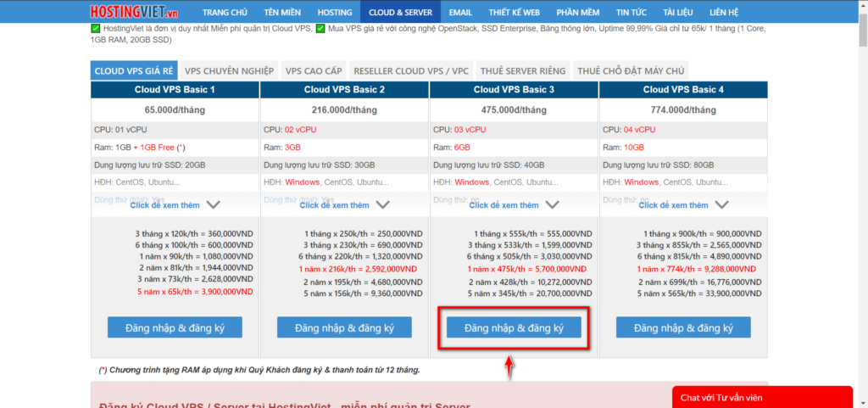This screenshot has width=868, height=408.
Task: Click '1 tháng x 900k/th = 900,000VND' line
Action: (x=703, y=233)
